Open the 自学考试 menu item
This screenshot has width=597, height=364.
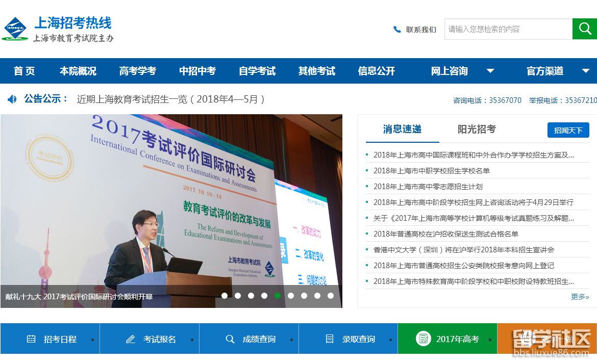coord(257,71)
